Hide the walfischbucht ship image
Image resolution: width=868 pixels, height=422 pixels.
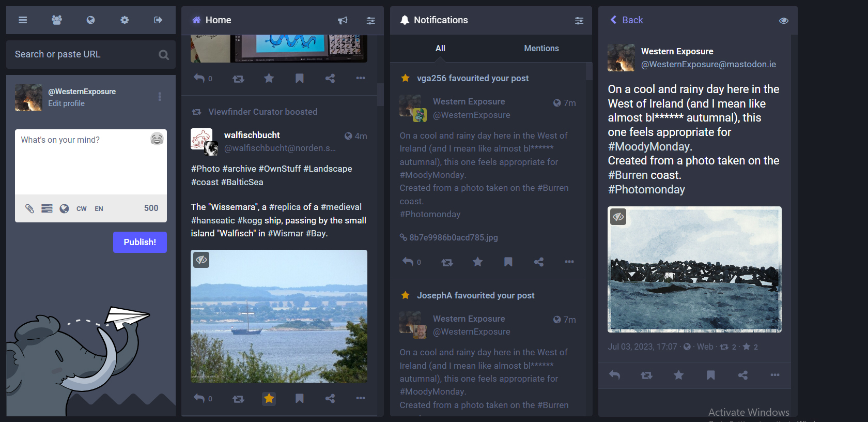tap(202, 260)
